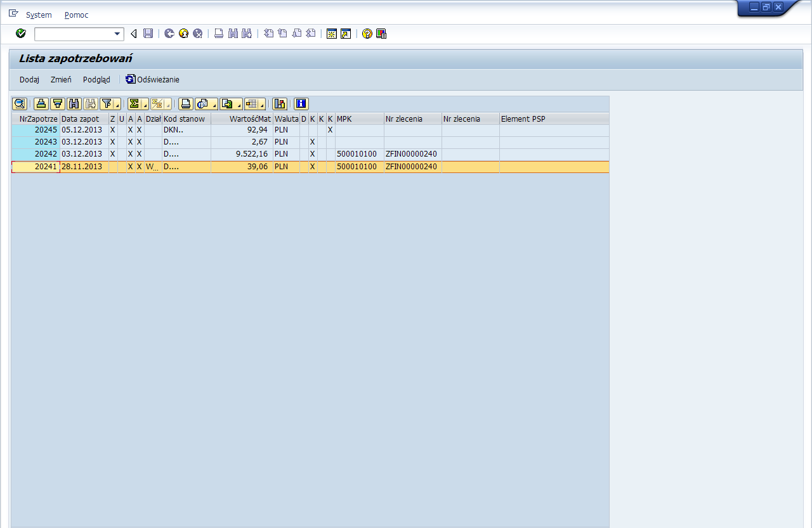Open the Choose Layout icon dropdown
Screen dimensions: 812x528
(x=255, y=104)
